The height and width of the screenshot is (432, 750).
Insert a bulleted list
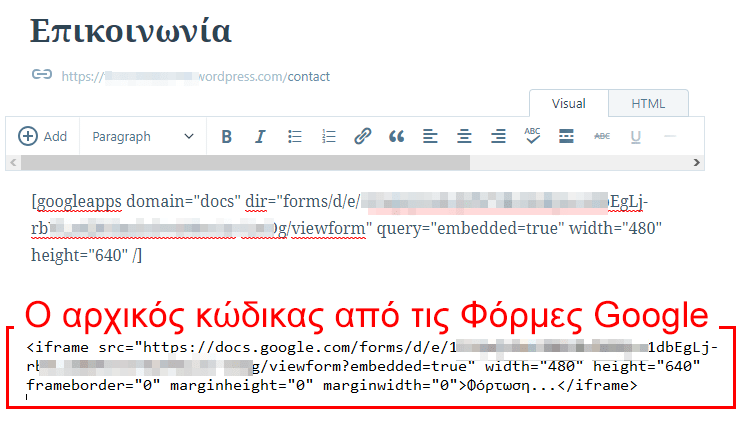(295, 137)
